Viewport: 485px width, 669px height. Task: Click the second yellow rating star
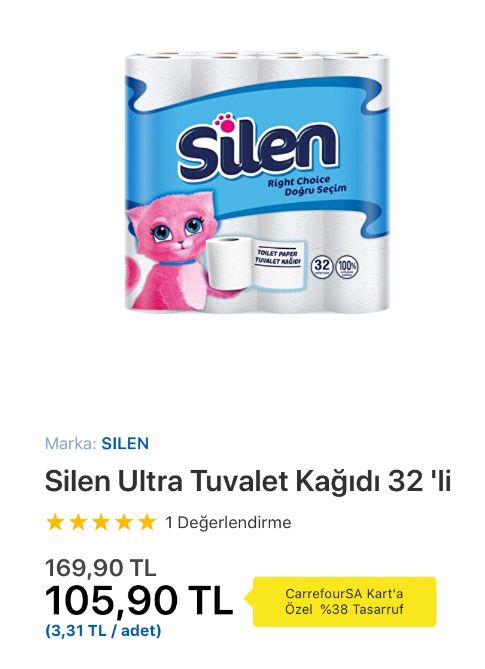(78, 522)
